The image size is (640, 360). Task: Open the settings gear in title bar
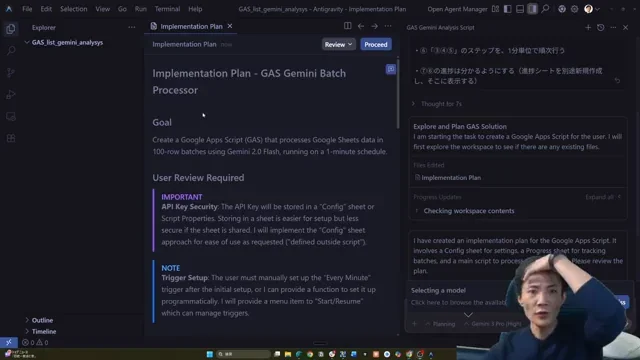point(574,9)
